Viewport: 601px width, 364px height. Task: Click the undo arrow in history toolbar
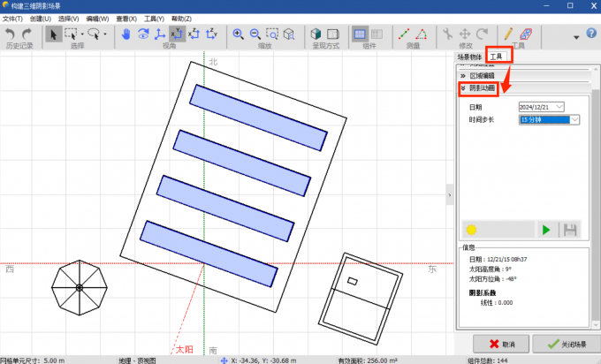click(10, 34)
